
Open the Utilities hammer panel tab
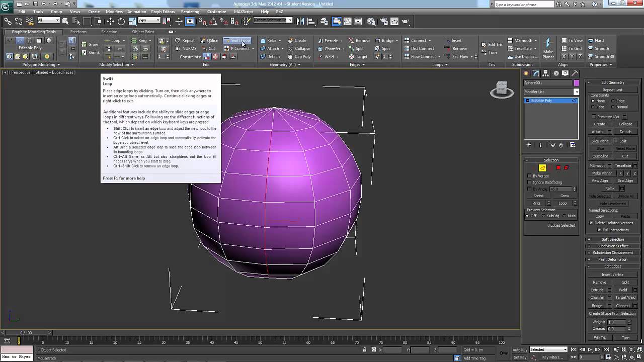point(575,73)
